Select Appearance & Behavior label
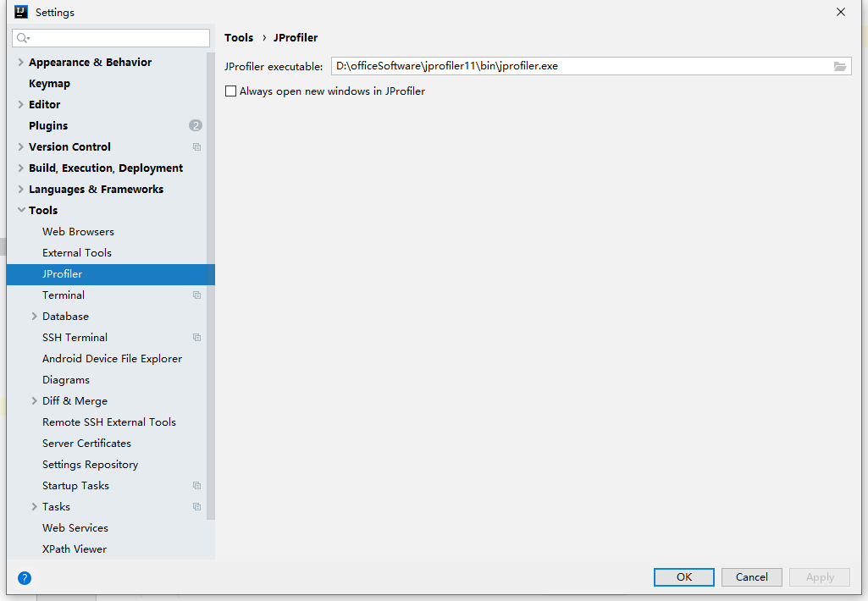This screenshot has width=868, height=601. (x=91, y=62)
